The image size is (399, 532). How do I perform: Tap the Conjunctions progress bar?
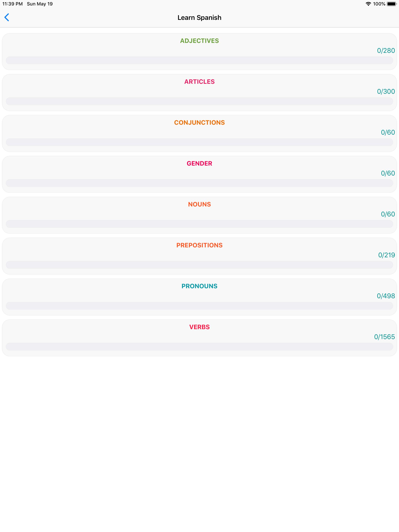click(199, 142)
